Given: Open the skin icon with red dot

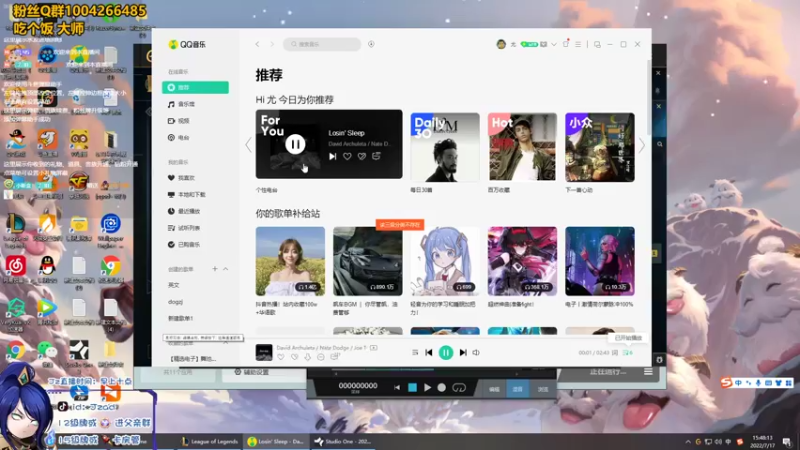Looking at the screenshot, I should pyautogui.click(x=566, y=44).
